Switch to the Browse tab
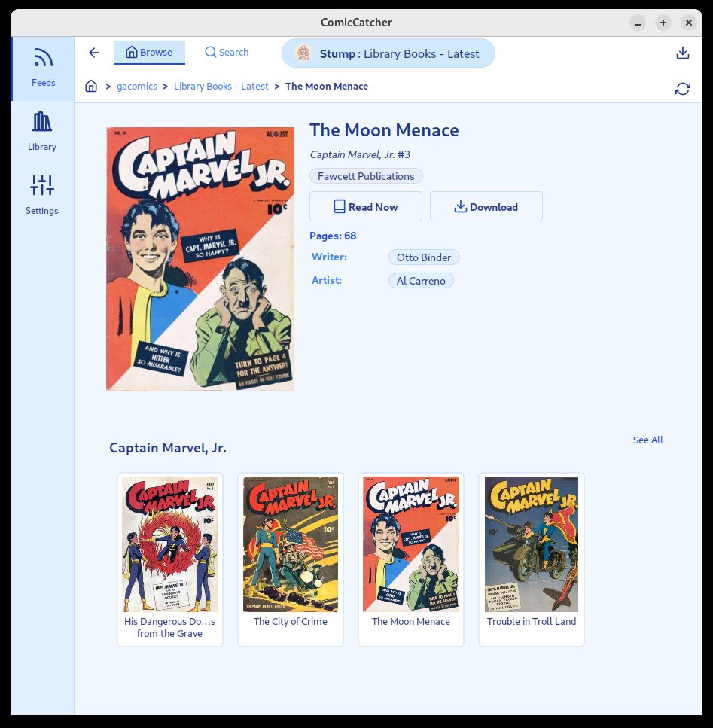This screenshot has width=713, height=728. tap(149, 53)
